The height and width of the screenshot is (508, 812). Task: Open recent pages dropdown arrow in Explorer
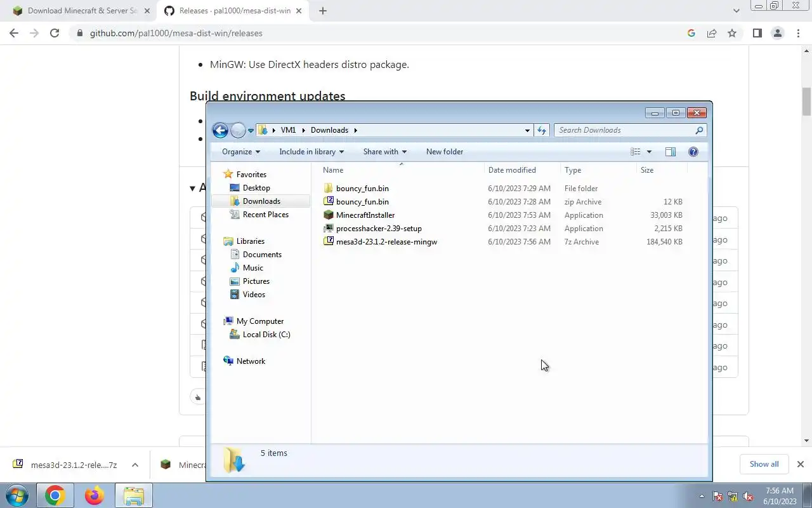pos(251,130)
